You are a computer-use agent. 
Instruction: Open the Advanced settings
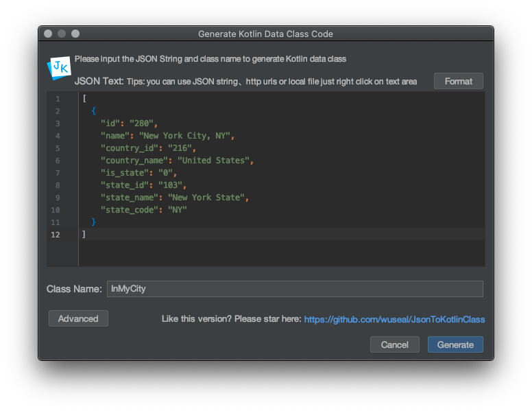[78, 318]
